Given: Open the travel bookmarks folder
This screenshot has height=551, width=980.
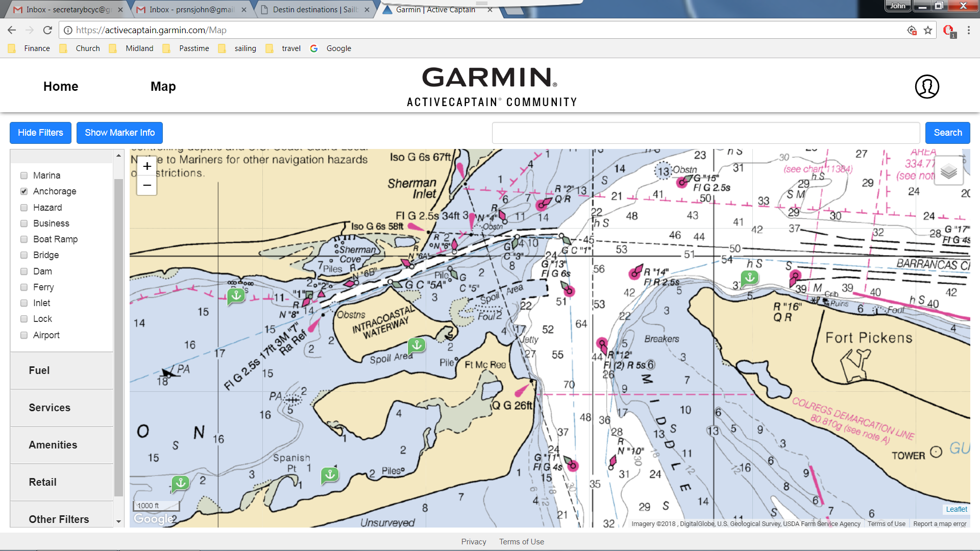Looking at the screenshot, I should [x=283, y=48].
